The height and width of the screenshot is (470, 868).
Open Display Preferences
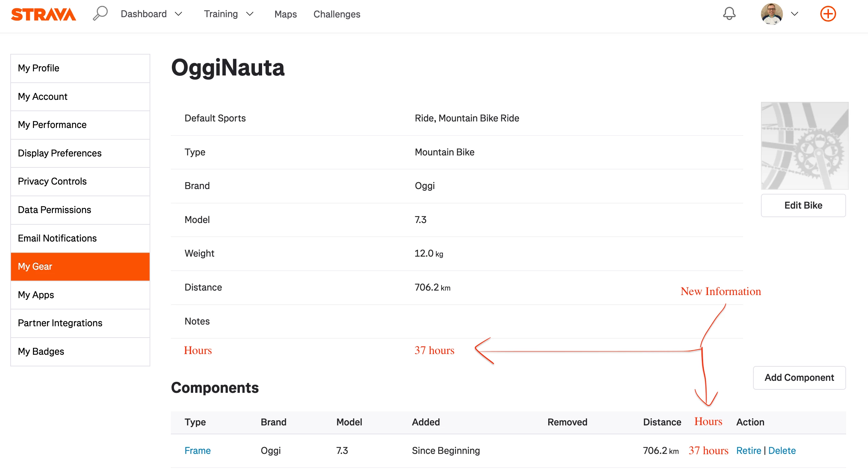click(80, 153)
